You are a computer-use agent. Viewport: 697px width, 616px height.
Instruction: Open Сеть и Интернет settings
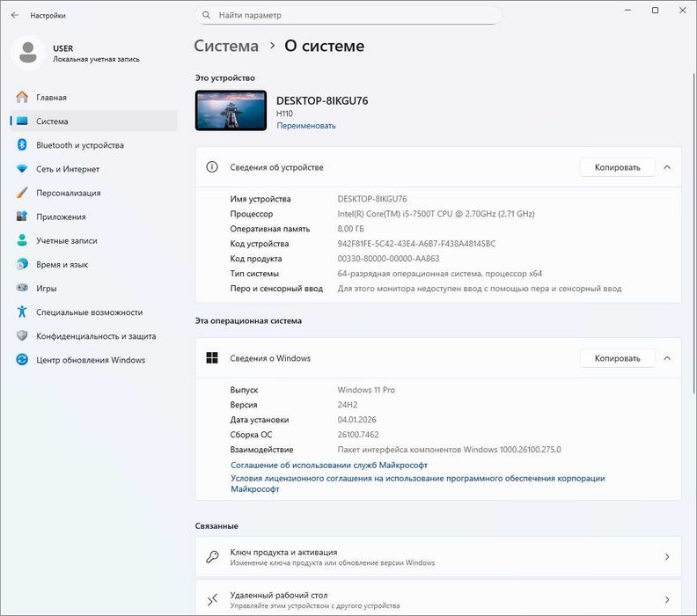tap(94, 169)
